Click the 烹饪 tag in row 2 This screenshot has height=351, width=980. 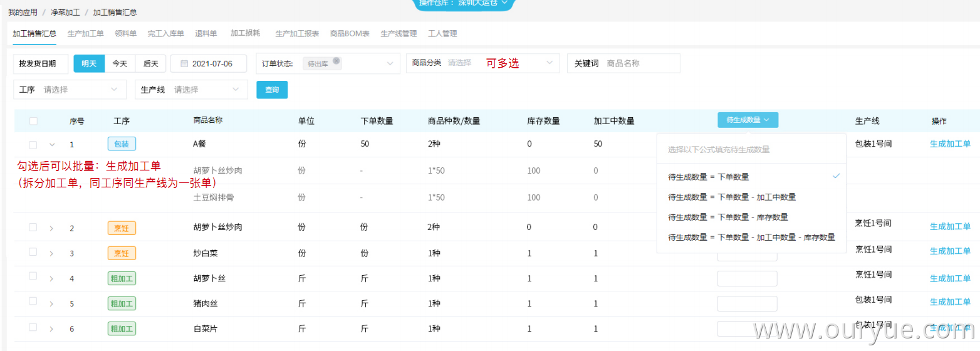click(x=122, y=228)
